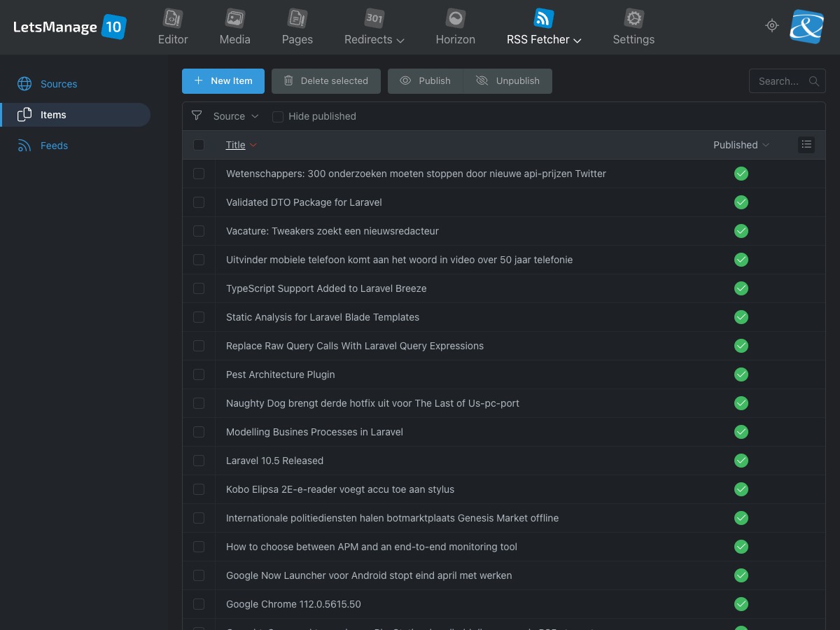Click the Sources globe icon
Image resolution: width=840 pixels, height=630 pixels.
[24, 84]
